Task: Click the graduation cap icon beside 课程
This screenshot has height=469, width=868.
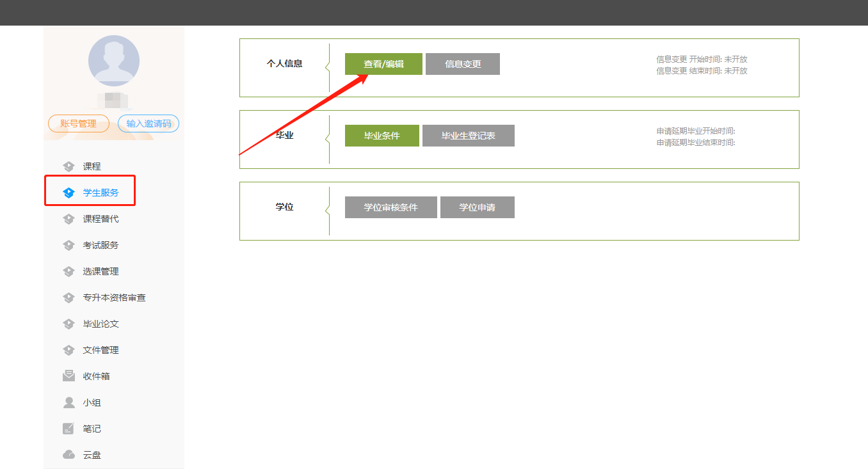Action: 69,166
